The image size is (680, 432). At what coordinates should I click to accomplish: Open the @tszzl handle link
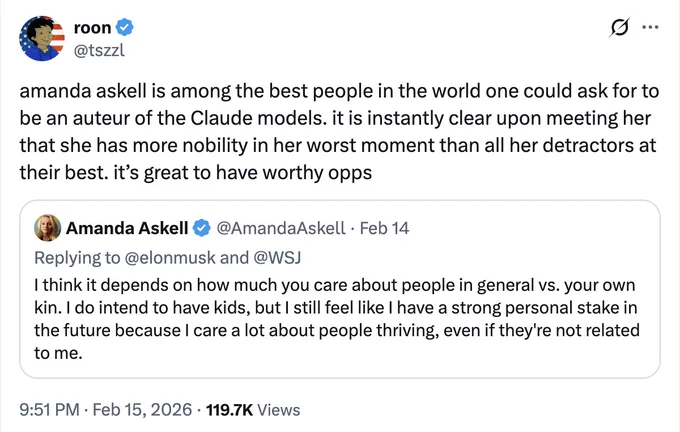coord(99,50)
